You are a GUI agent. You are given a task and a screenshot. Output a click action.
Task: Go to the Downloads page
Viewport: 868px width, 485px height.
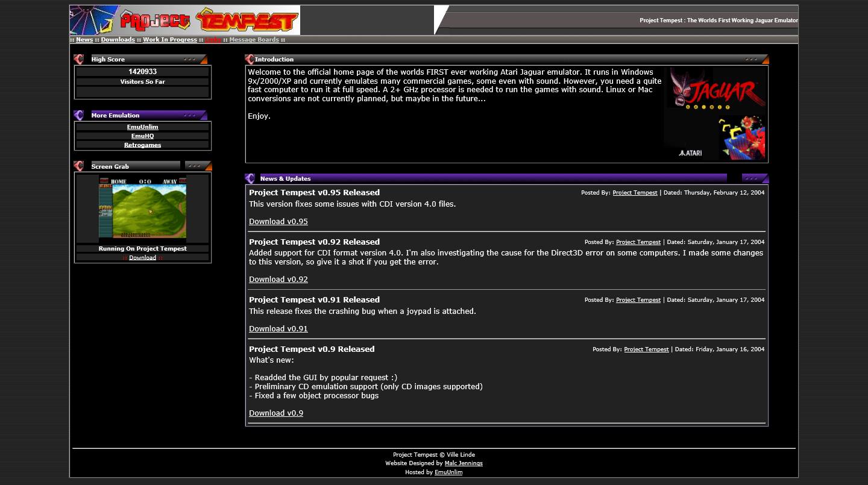[x=118, y=40]
